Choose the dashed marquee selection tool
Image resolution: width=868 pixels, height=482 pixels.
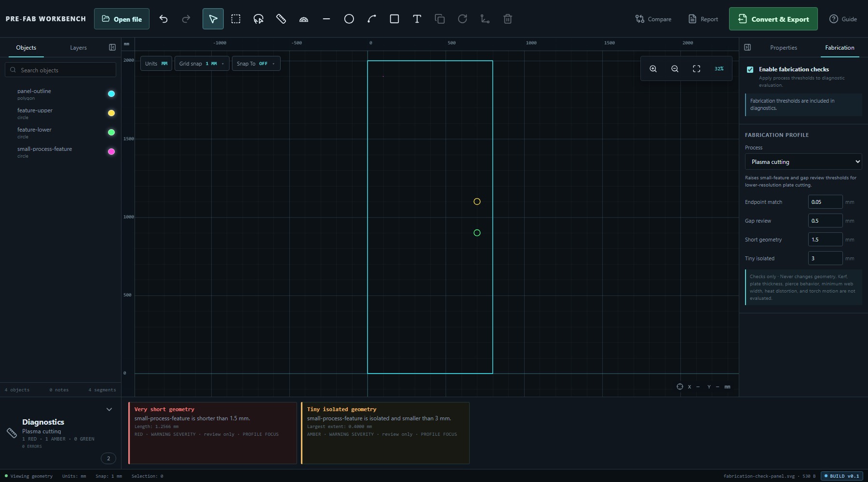[236, 19]
